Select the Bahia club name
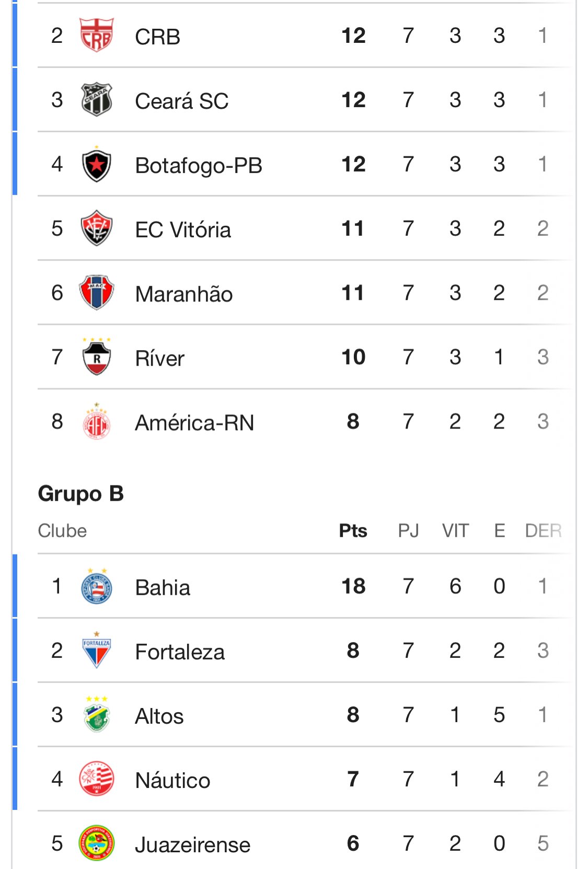The height and width of the screenshot is (869, 588). [163, 587]
